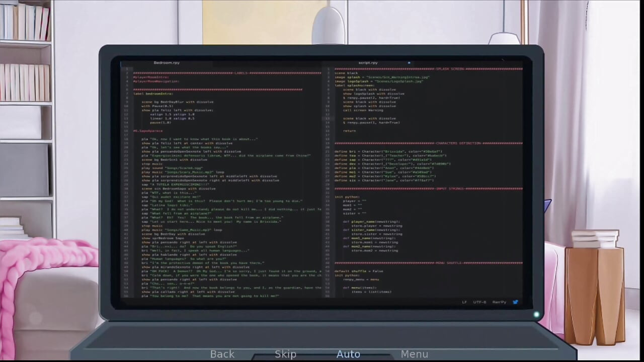Select the script.rpy editor tab
This screenshot has width=644, height=362.
click(x=368, y=63)
